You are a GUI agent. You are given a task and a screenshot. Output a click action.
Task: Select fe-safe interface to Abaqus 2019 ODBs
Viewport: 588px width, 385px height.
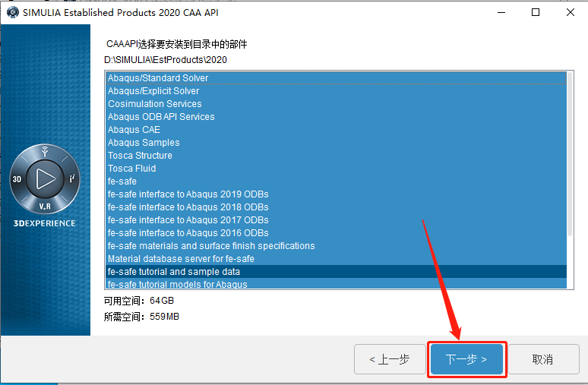336,194
